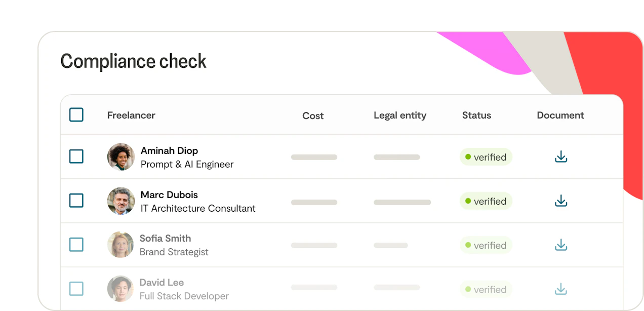Download Aminah Diop's compliance document
This screenshot has width=644, height=311.
[x=560, y=157]
